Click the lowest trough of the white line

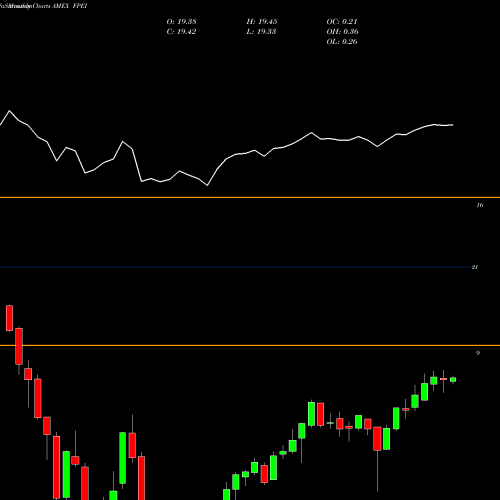pyautogui.click(x=207, y=185)
